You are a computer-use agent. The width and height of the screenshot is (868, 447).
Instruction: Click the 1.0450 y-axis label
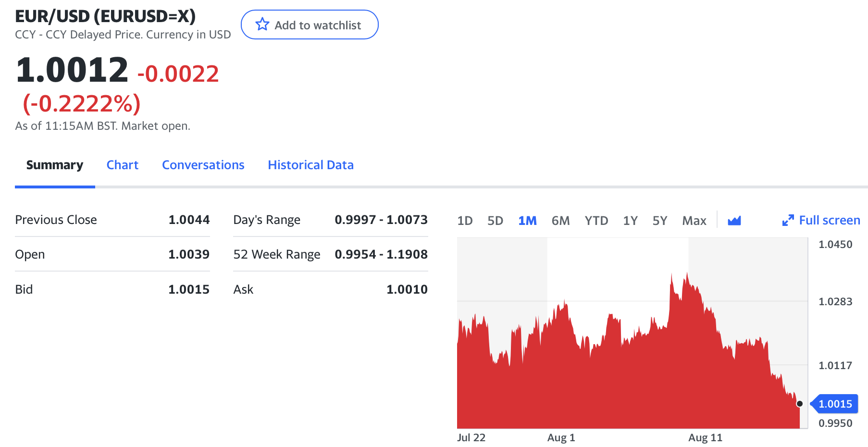pos(835,244)
